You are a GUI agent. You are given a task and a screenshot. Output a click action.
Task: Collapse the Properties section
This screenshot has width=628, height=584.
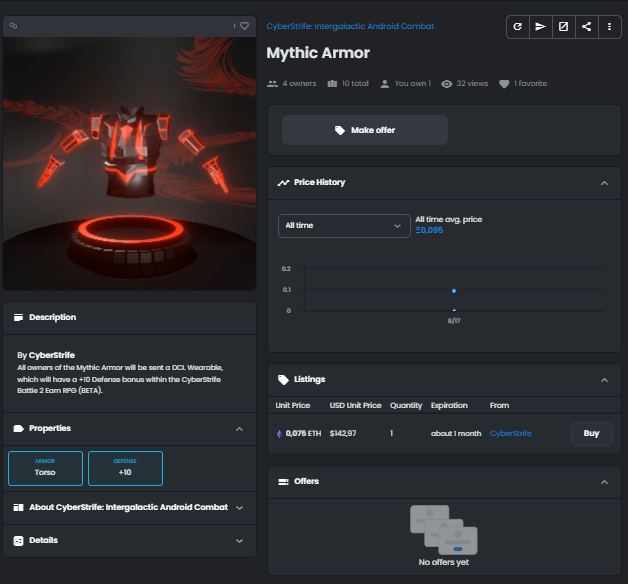(240, 429)
